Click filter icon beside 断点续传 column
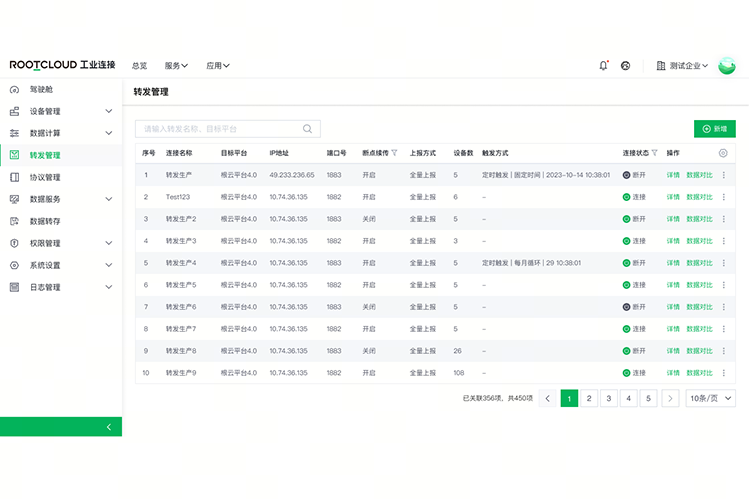749x499 pixels. [x=394, y=153]
